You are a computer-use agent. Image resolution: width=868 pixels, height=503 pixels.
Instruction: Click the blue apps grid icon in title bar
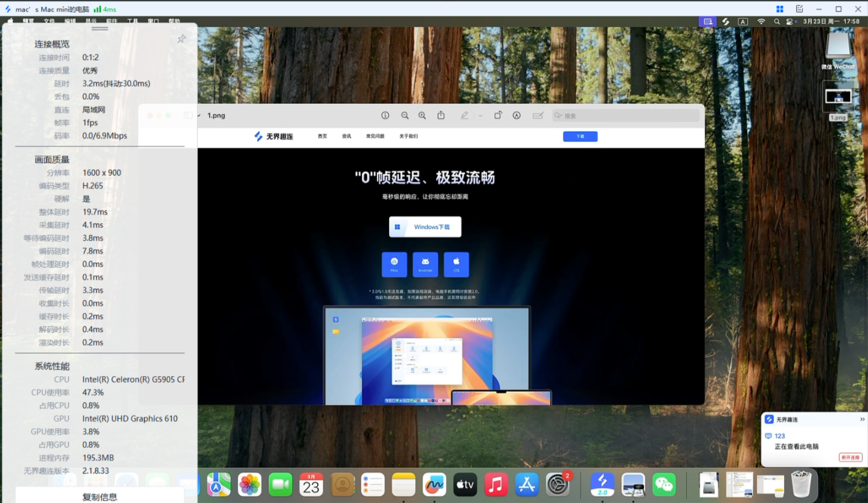coord(780,9)
